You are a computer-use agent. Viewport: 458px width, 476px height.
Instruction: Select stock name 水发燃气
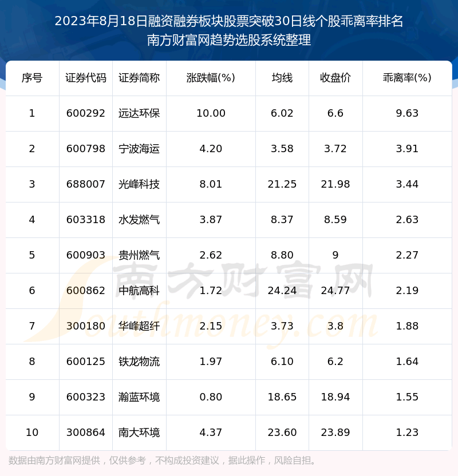coord(139,220)
